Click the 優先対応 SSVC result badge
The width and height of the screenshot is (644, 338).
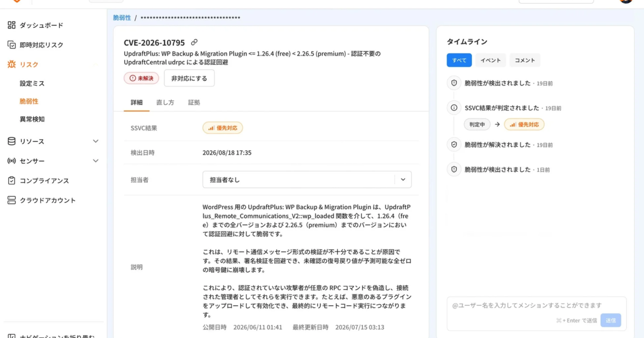[223, 128]
